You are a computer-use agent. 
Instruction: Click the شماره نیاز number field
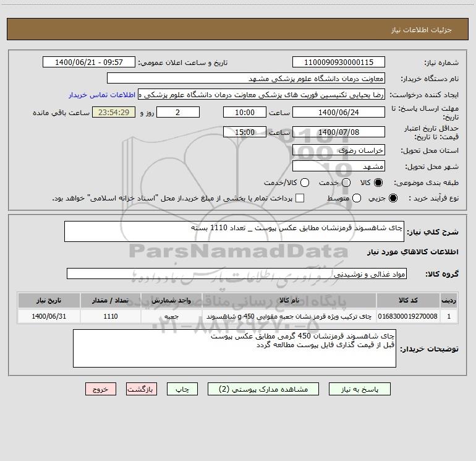tap(339, 62)
